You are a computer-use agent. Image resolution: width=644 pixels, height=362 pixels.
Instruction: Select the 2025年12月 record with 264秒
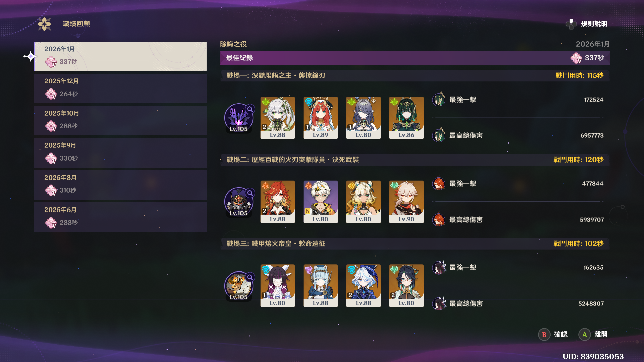pos(120,88)
